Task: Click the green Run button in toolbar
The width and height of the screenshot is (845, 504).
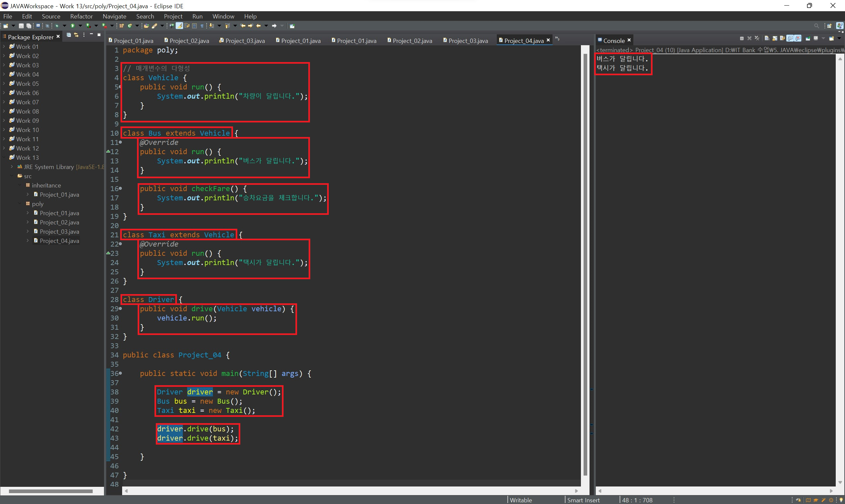Action: coord(73,26)
